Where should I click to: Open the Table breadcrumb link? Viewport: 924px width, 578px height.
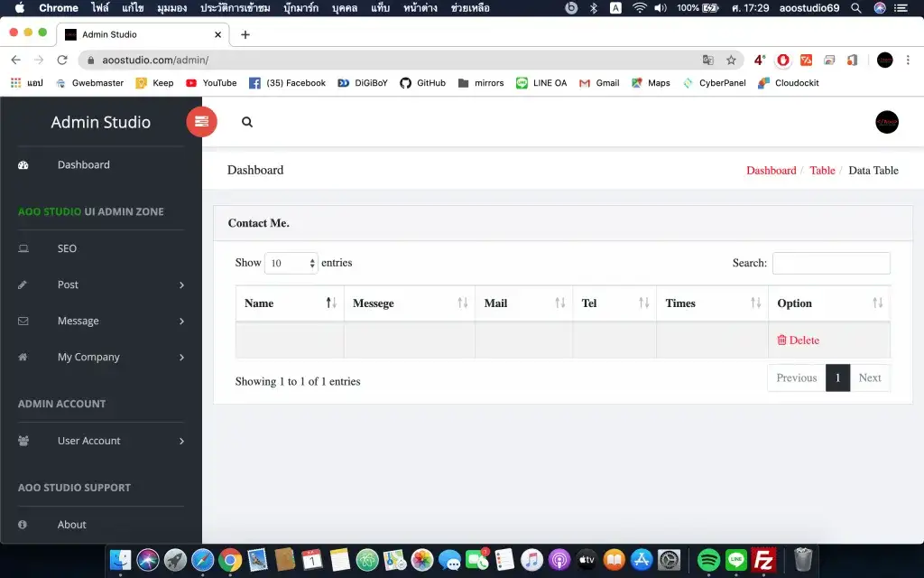(x=822, y=171)
